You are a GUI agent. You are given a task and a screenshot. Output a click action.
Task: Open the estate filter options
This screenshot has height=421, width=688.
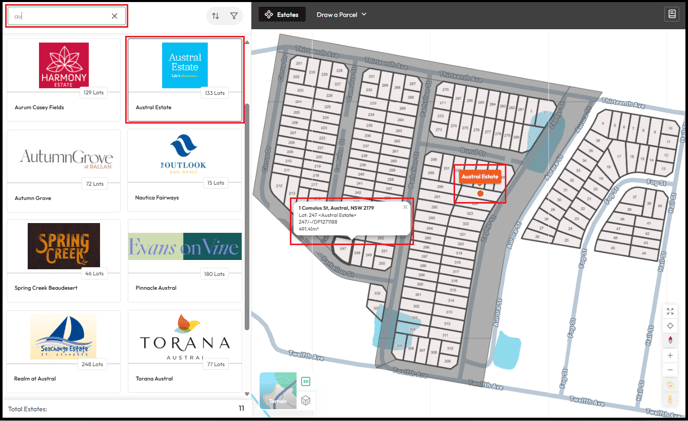[234, 16]
